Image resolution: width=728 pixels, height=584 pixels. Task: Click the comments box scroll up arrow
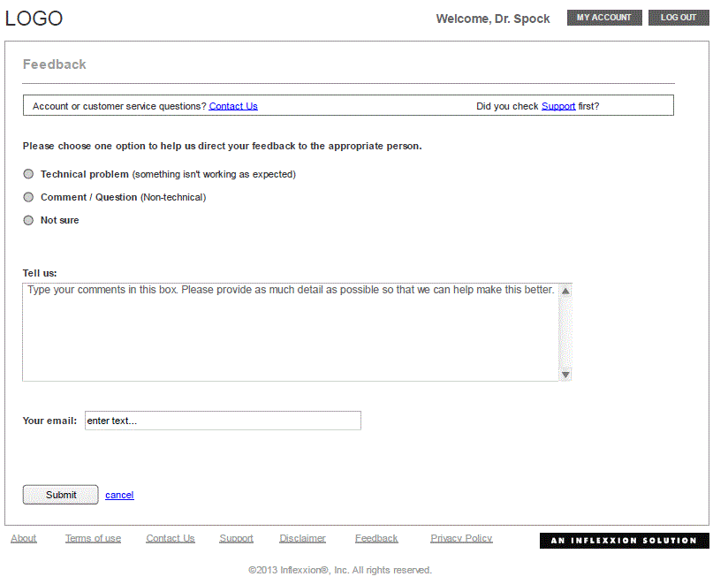coord(565,291)
